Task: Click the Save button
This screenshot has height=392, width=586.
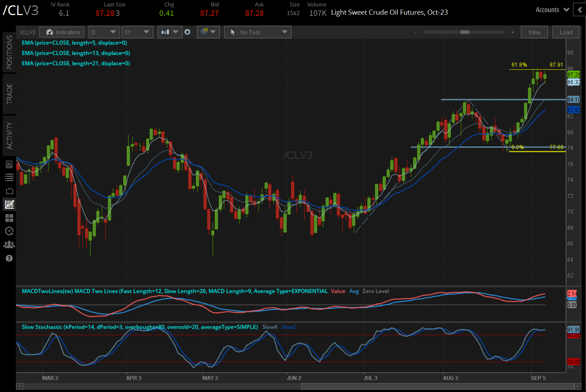Action: pyautogui.click(x=534, y=32)
